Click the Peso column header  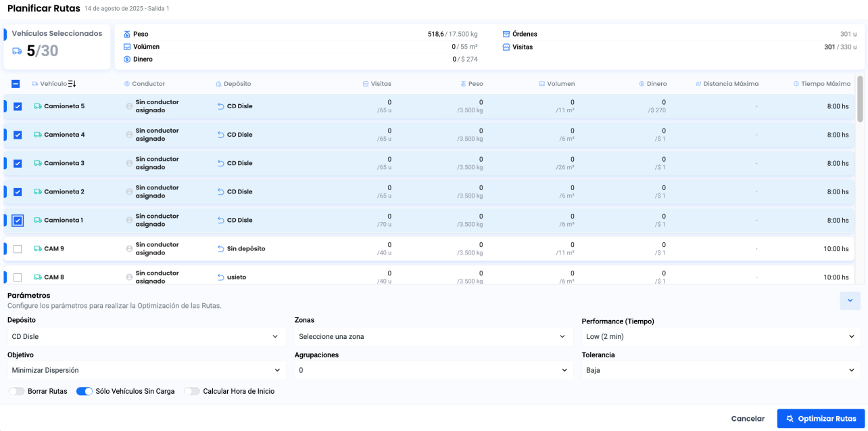coord(472,84)
